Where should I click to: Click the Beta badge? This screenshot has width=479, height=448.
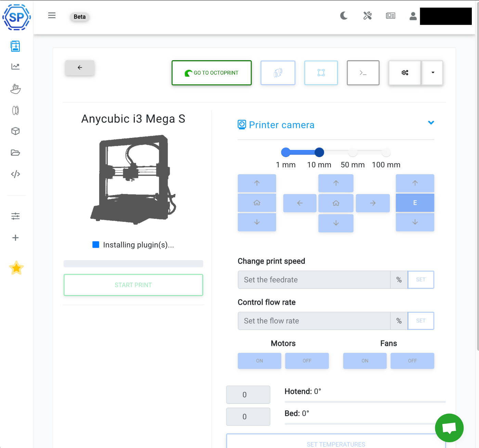click(80, 17)
